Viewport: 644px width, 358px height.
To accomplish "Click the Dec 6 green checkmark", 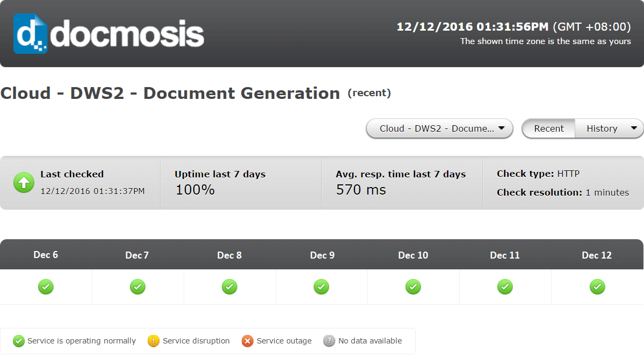I will coord(46,287).
